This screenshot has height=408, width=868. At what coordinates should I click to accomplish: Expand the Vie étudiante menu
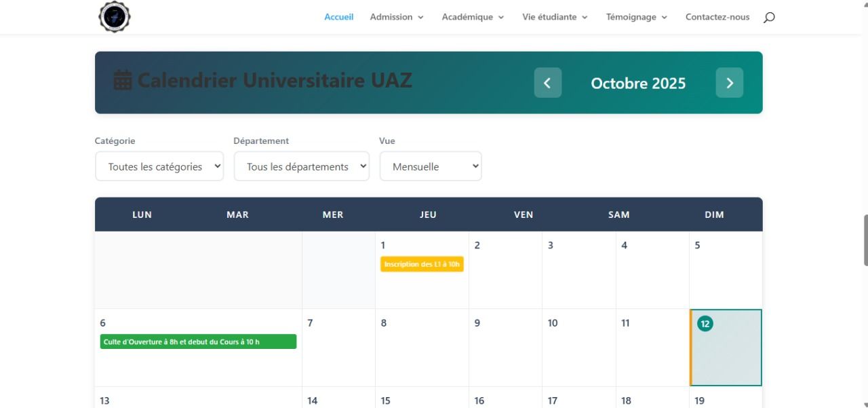[x=555, y=17]
